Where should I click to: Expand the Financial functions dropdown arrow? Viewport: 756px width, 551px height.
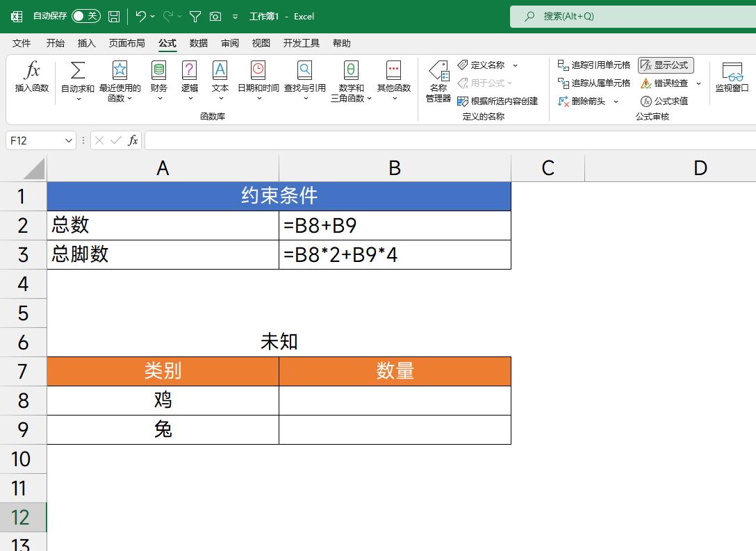click(x=160, y=99)
